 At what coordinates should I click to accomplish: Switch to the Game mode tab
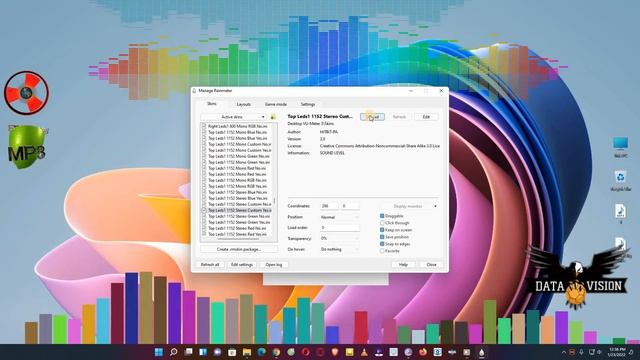pyautogui.click(x=276, y=104)
